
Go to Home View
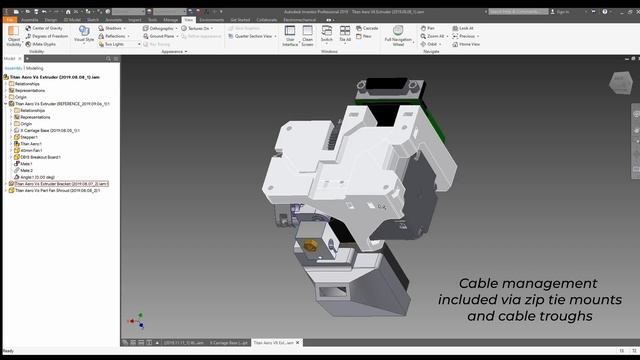[466, 44]
